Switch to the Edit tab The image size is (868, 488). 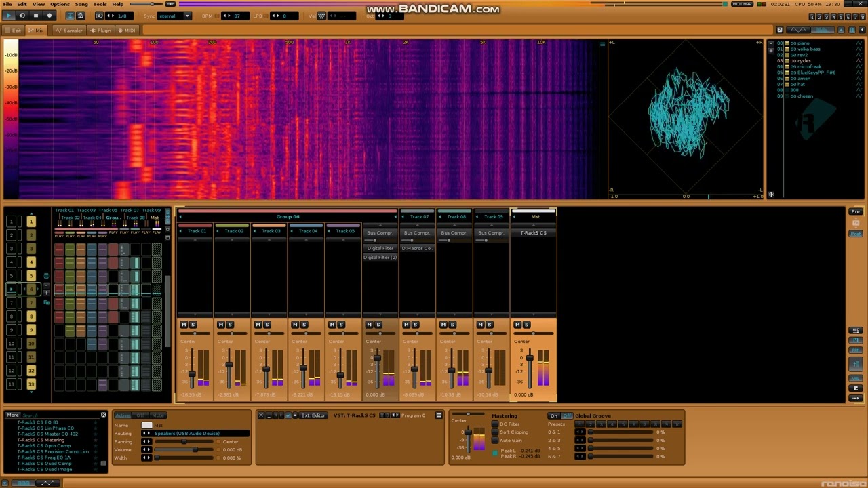(x=14, y=30)
